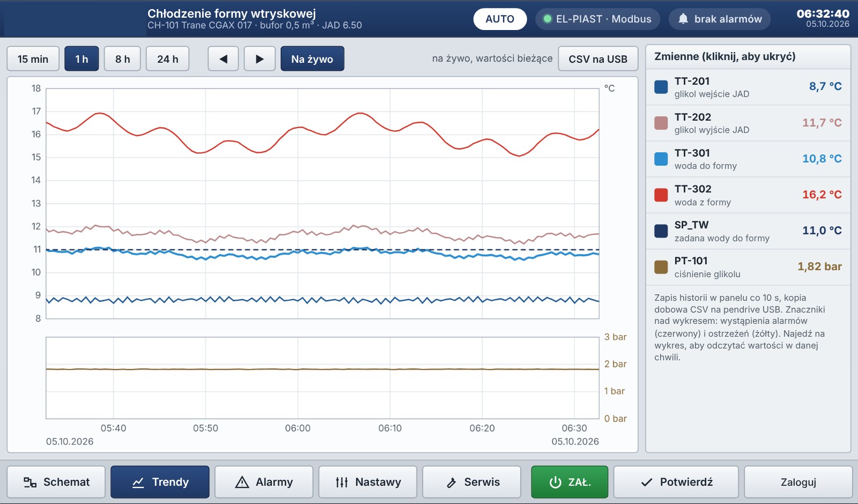This screenshot has height=504, width=858.
Task: Hide TT-302 woda z formy series
Action: (x=748, y=195)
